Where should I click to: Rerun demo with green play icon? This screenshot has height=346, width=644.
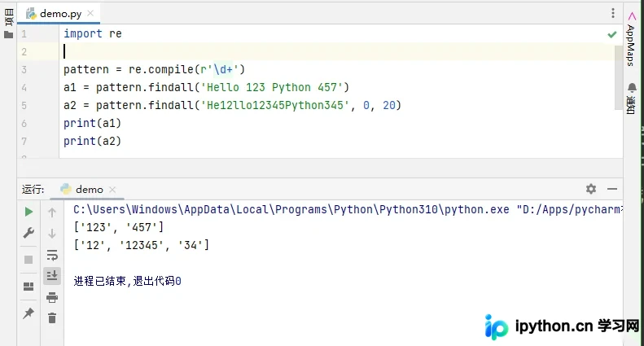tap(28, 212)
